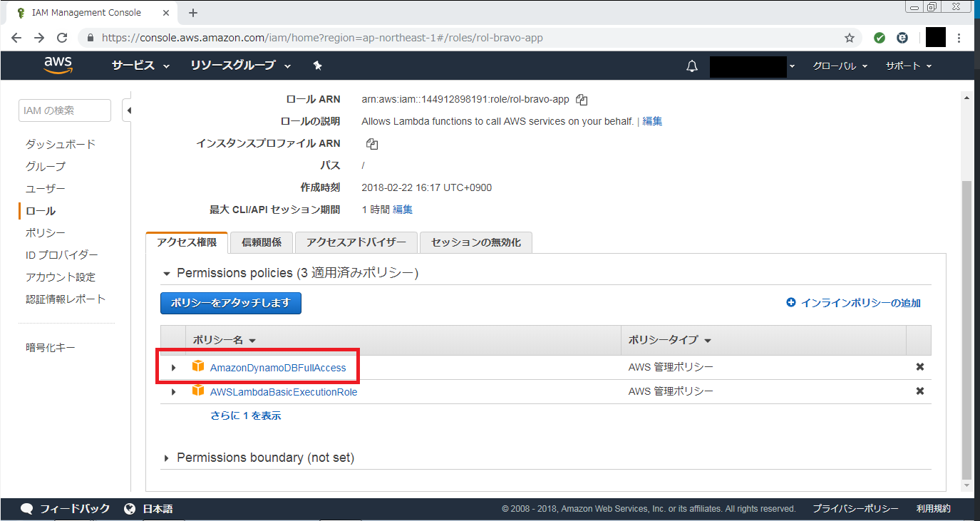Select ポリシー in the left sidebar

click(46, 233)
